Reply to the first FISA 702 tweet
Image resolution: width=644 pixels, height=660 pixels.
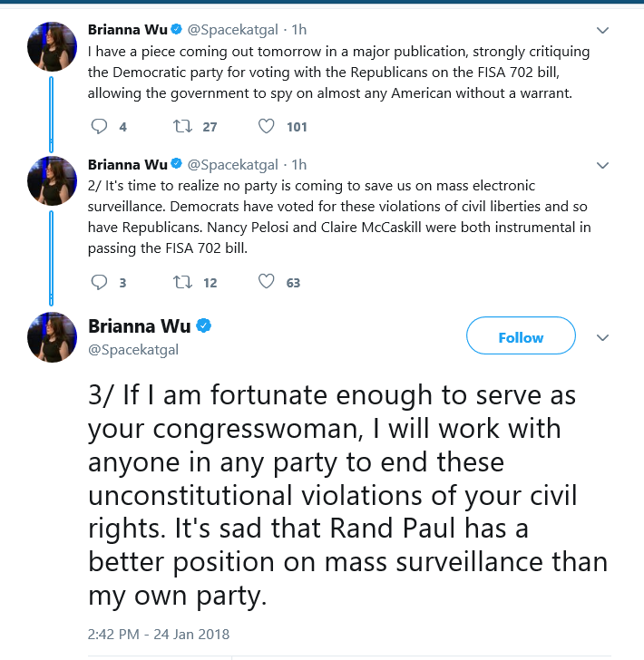[x=100, y=126]
